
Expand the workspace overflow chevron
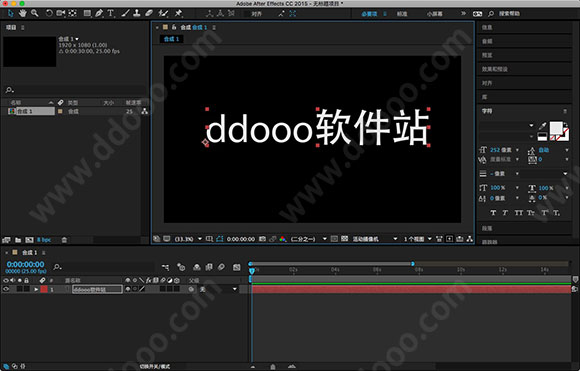[x=463, y=14]
